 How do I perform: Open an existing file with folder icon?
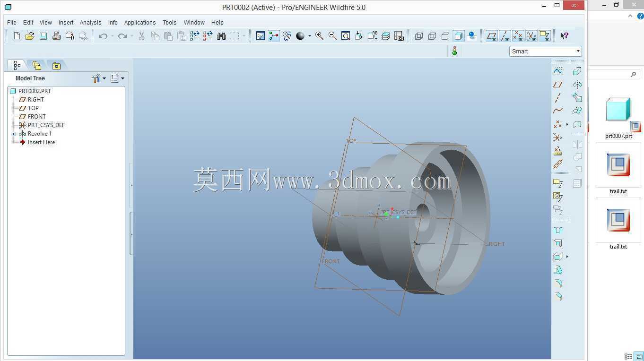click(30, 36)
